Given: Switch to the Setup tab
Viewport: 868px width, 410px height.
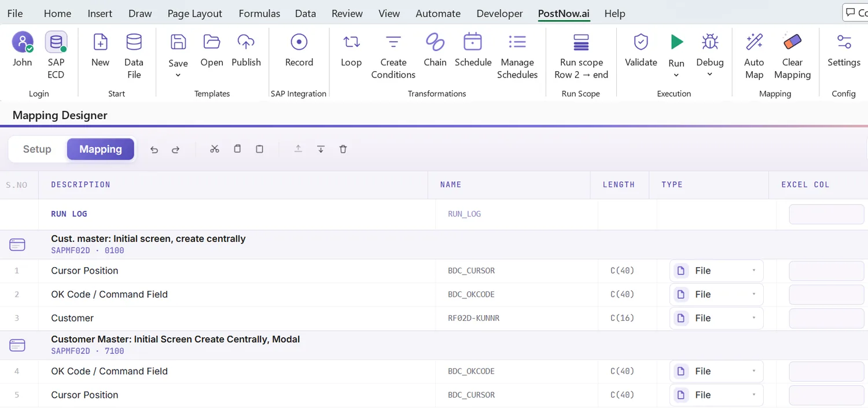Looking at the screenshot, I should 37,149.
